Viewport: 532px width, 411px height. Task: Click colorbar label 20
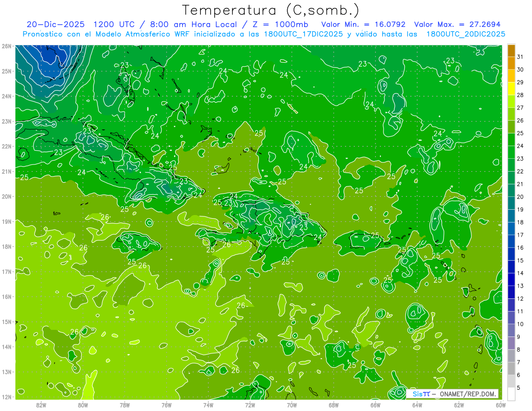click(x=520, y=197)
